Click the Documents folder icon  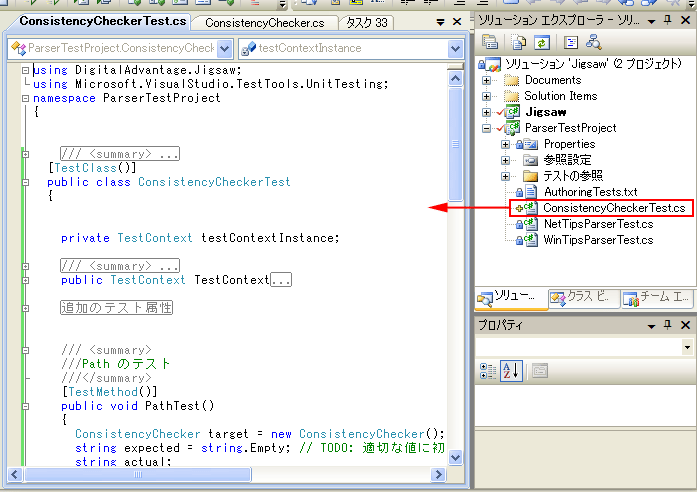tap(511, 80)
